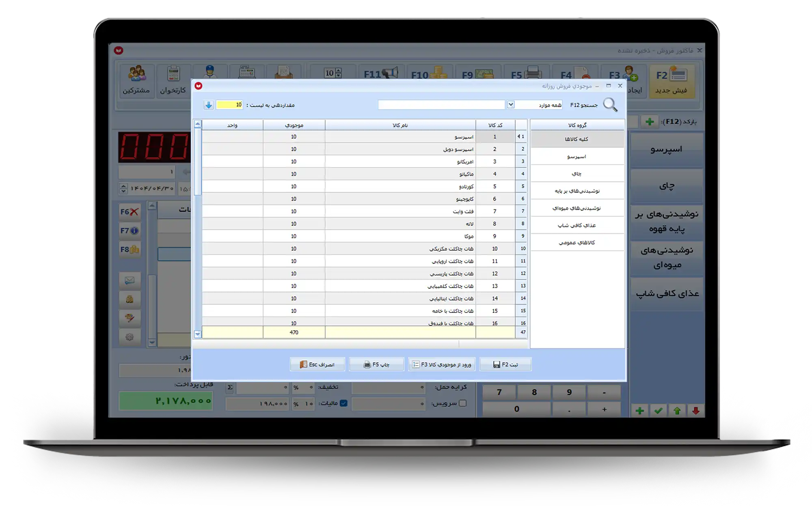Click the keypad number 7 button
812x506 pixels.
coord(499,392)
